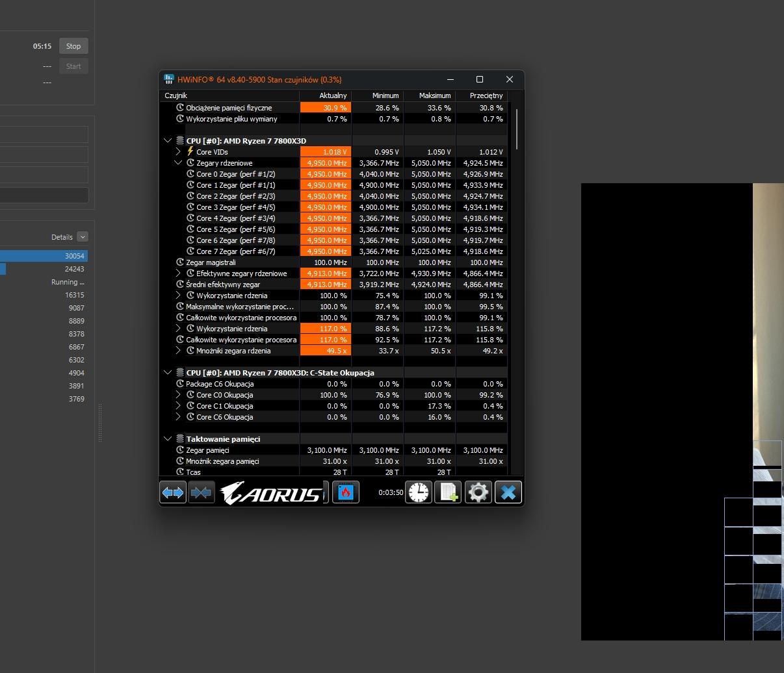This screenshot has width=784, height=673.
Task: Open sensor settings gear icon
Action: 478,492
